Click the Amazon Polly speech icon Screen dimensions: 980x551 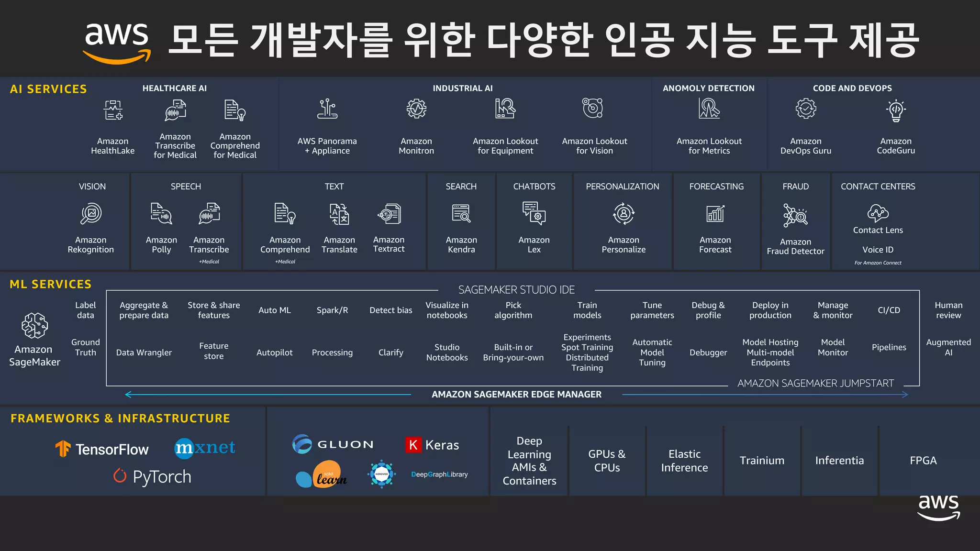(161, 213)
